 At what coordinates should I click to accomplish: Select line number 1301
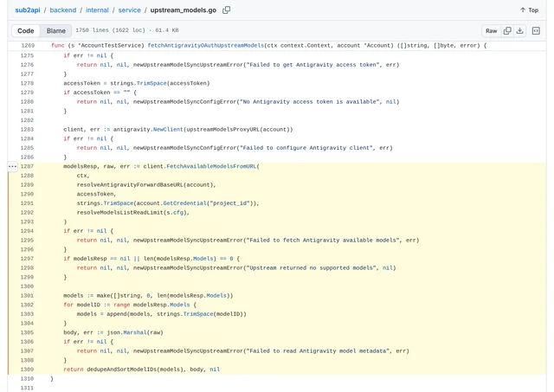[x=27, y=296]
